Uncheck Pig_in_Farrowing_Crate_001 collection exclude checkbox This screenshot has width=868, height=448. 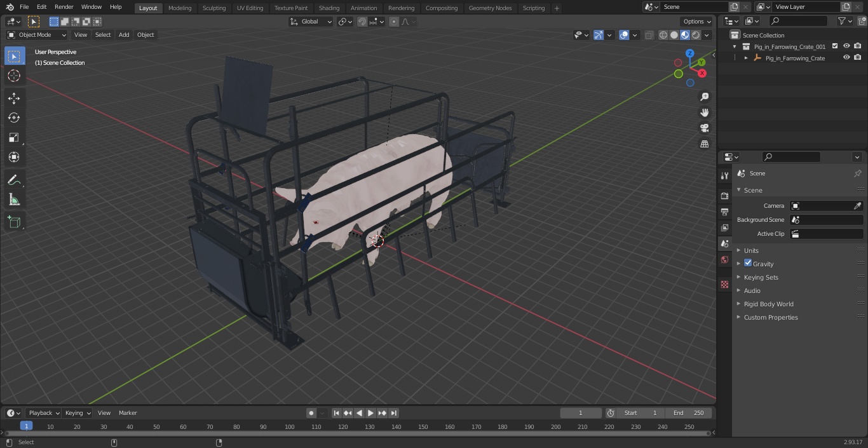pos(835,46)
